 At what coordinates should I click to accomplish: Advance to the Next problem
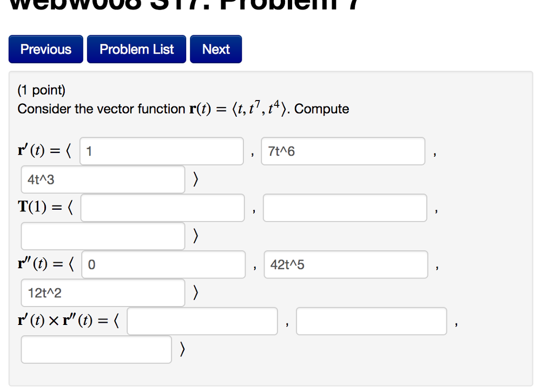(215, 49)
